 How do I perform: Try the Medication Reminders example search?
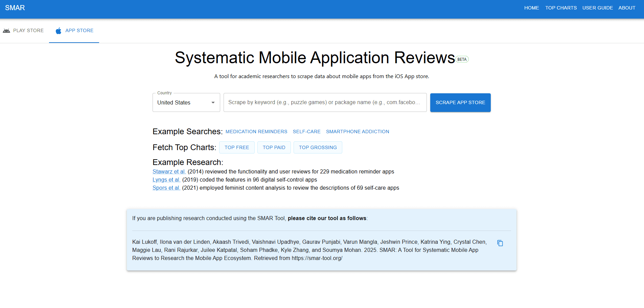[256, 132]
